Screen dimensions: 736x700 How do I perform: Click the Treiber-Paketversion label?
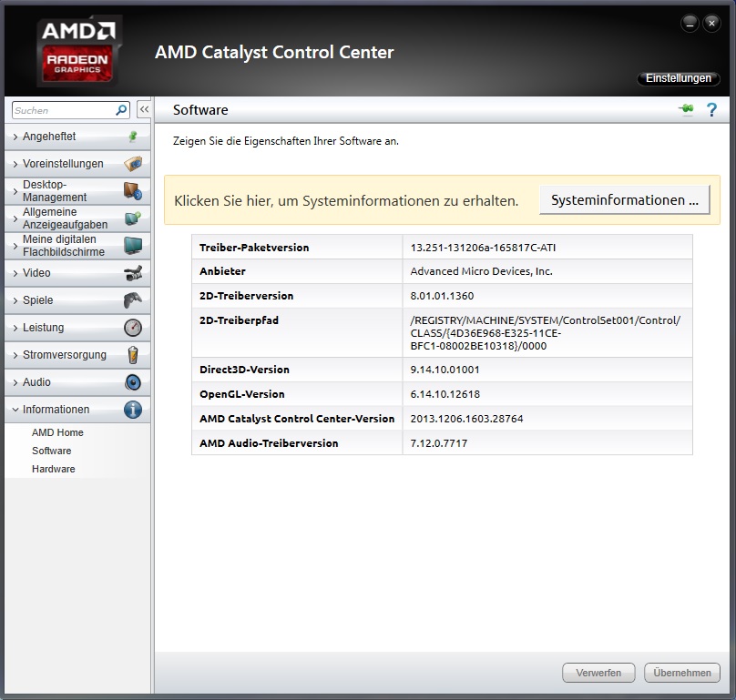tap(254, 248)
